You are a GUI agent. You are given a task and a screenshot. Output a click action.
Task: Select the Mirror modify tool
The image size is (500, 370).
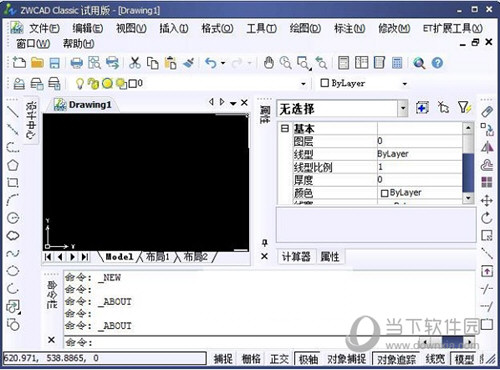pyautogui.click(x=487, y=147)
